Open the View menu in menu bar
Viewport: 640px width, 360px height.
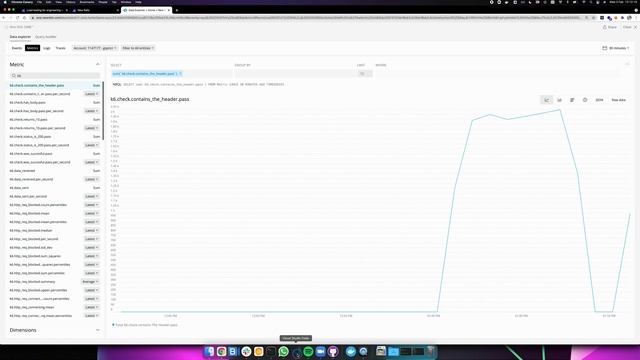58,2
